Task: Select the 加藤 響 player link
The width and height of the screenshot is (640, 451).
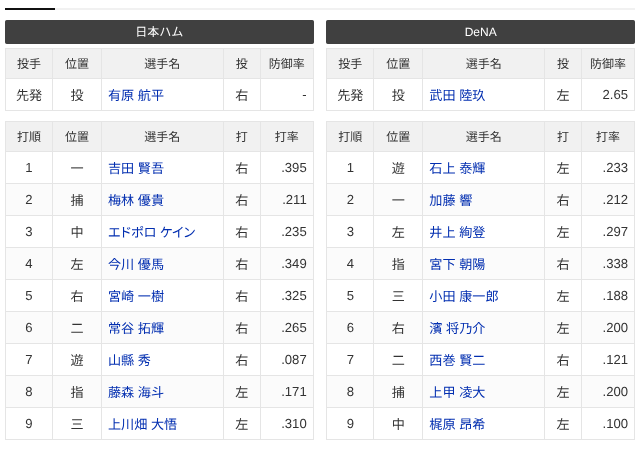Action: (451, 200)
